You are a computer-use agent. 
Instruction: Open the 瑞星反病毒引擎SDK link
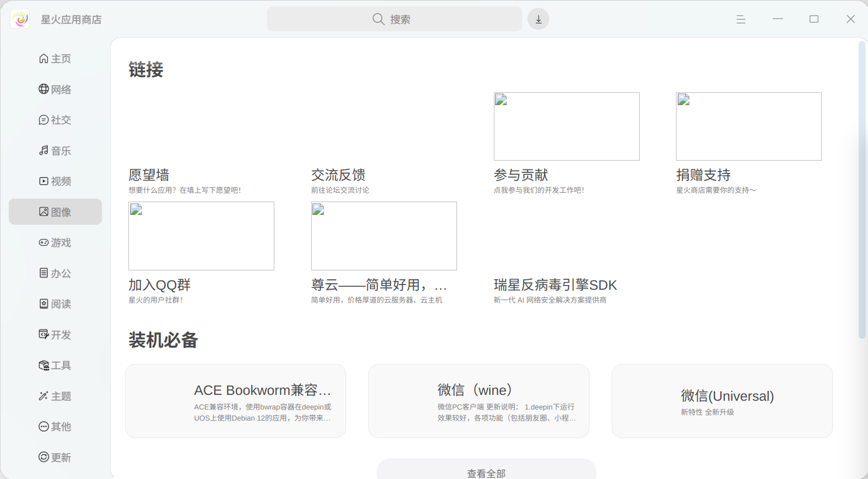(555, 285)
